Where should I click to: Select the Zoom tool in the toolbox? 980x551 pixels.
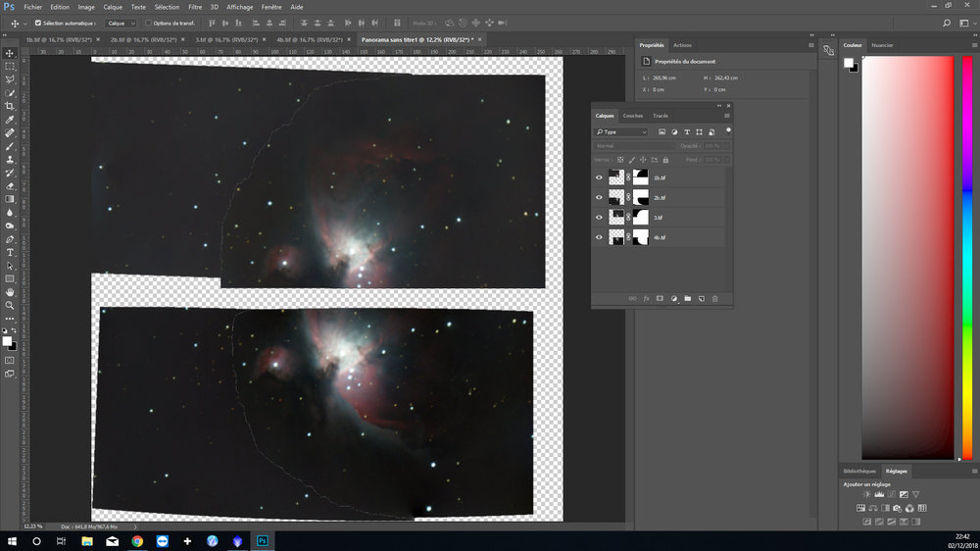(10, 305)
